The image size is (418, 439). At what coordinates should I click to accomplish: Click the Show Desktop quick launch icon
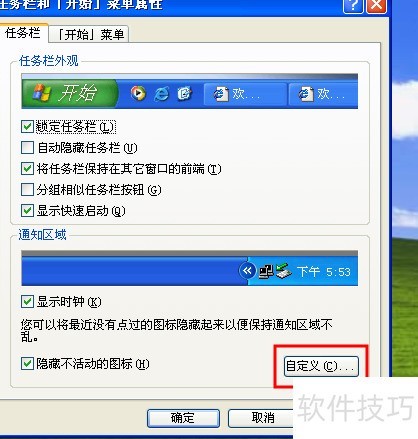(x=185, y=94)
